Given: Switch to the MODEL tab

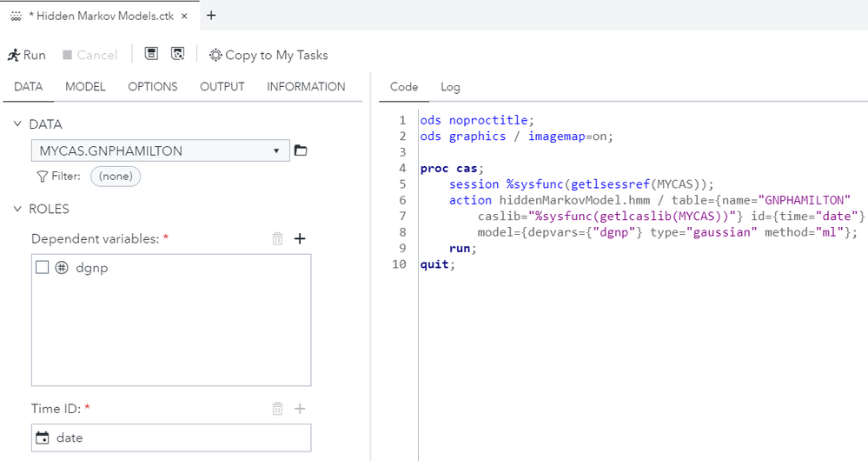Looking at the screenshot, I should coord(85,87).
